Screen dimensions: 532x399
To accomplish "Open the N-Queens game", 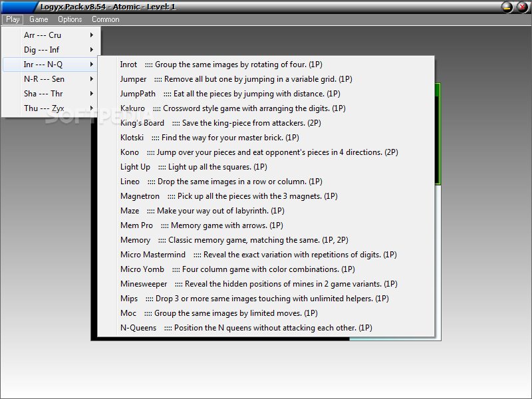I will tap(266, 327).
